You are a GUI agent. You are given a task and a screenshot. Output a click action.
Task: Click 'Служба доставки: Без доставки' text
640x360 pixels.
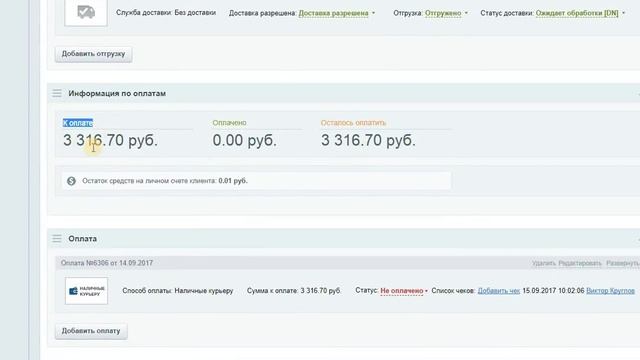click(x=166, y=13)
